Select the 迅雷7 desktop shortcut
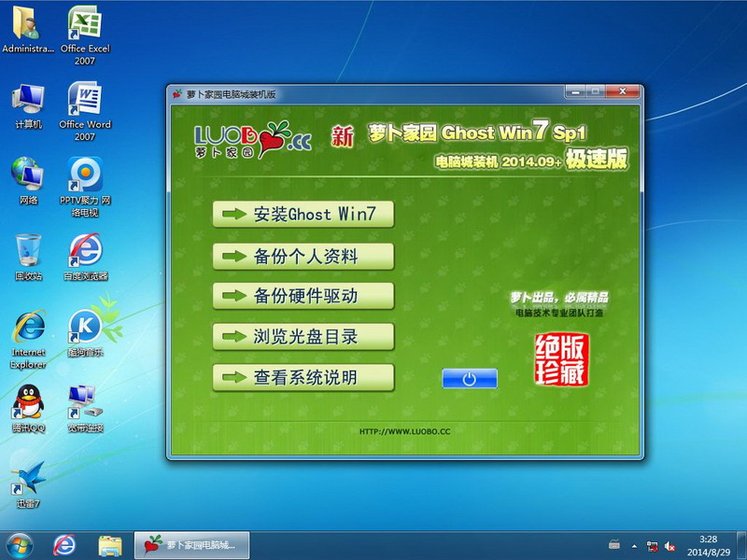The image size is (747, 560). [28, 484]
